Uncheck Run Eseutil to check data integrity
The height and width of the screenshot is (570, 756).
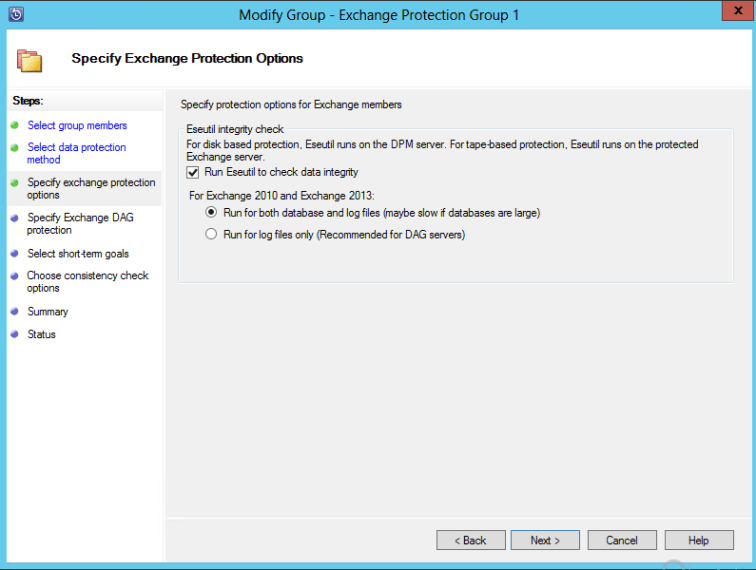[194, 173]
